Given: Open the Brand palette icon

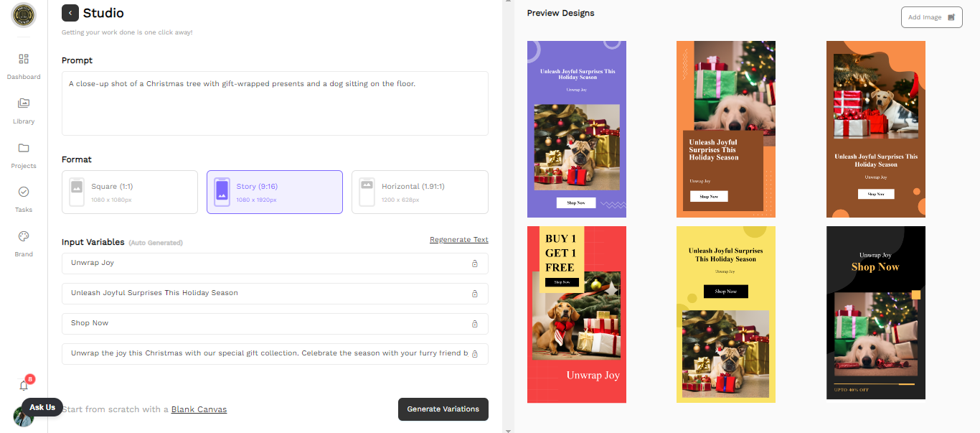Looking at the screenshot, I should click(x=24, y=236).
